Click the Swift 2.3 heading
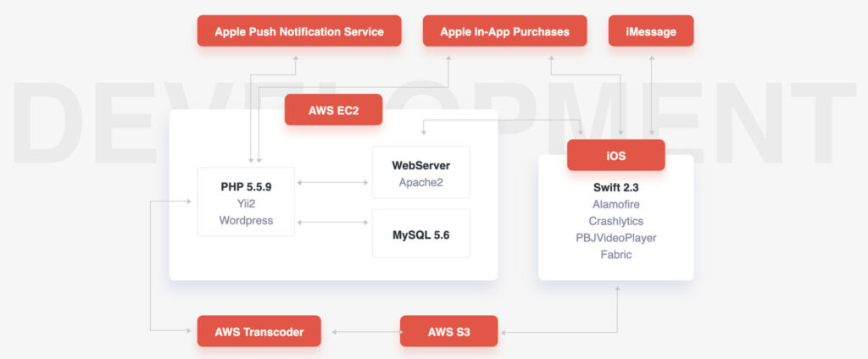The width and height of the screenshot is (868, 359). click(616, 188)
